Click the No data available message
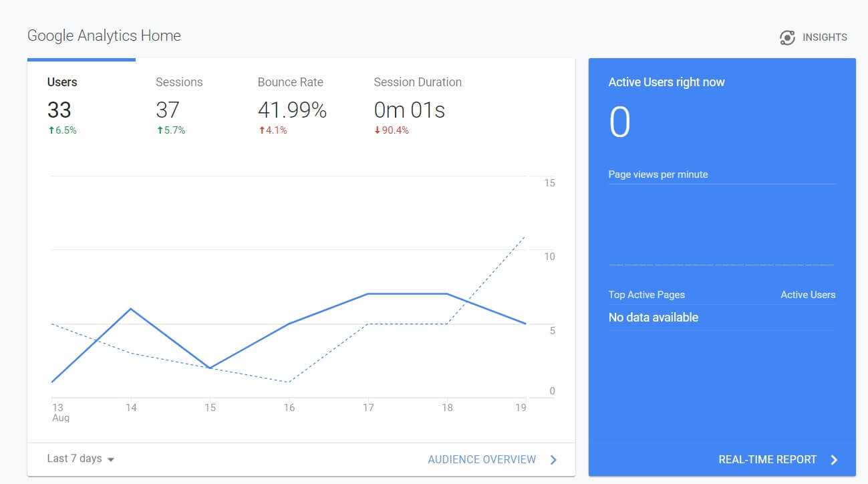 coord(653,318)
